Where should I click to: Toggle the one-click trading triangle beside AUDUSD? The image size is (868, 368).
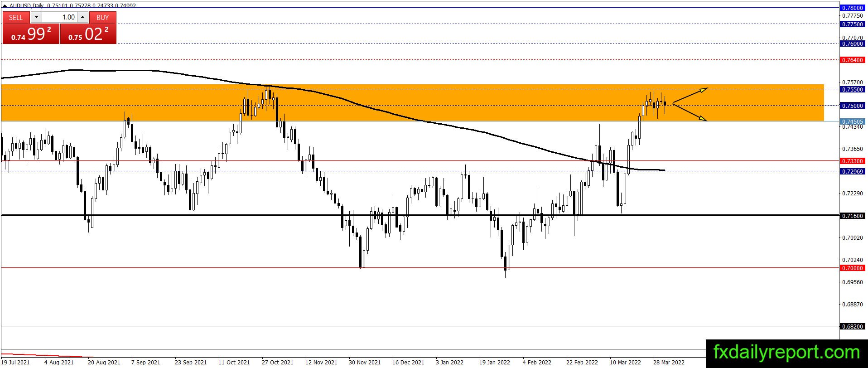coord(5,5)
